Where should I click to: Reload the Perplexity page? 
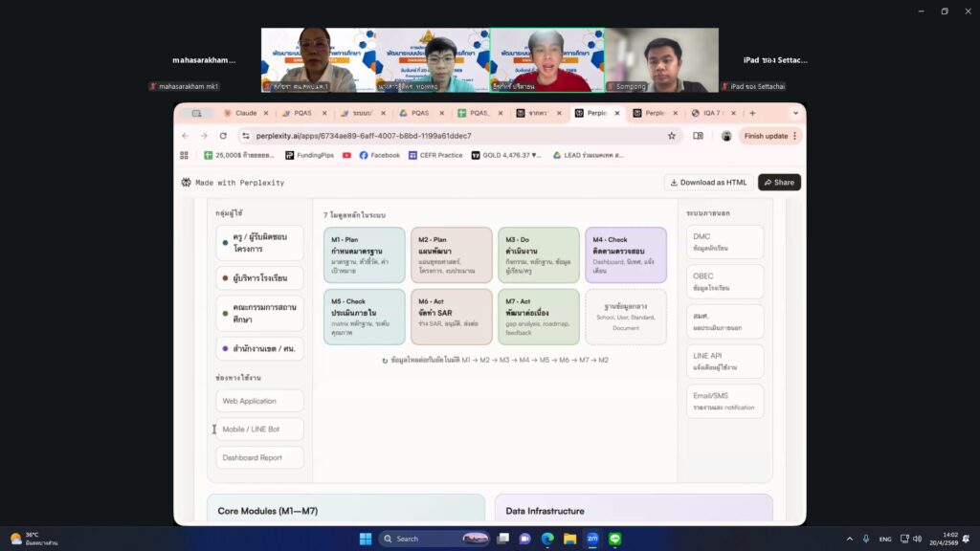point(223,136)
